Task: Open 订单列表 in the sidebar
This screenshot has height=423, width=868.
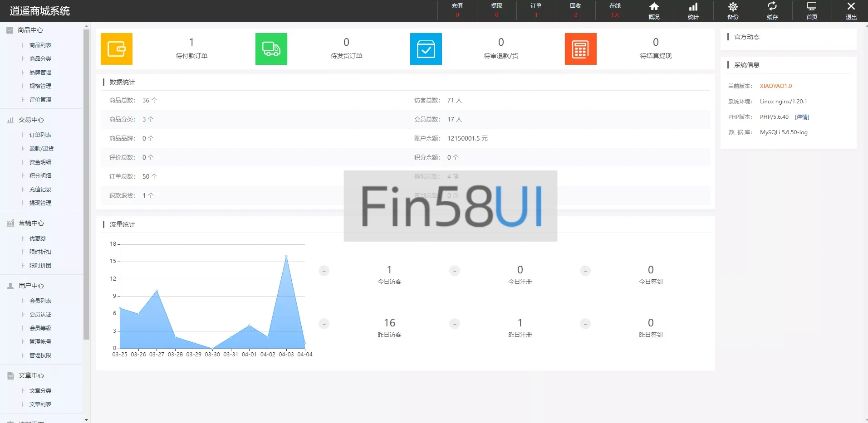Action: click(40, 135)
